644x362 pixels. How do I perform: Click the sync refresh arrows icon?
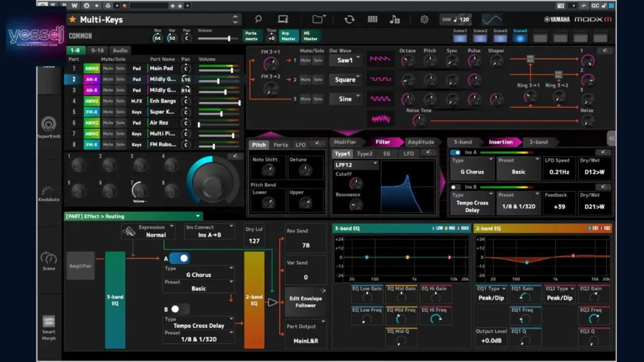pyautogui.click(x=349, y=19)
